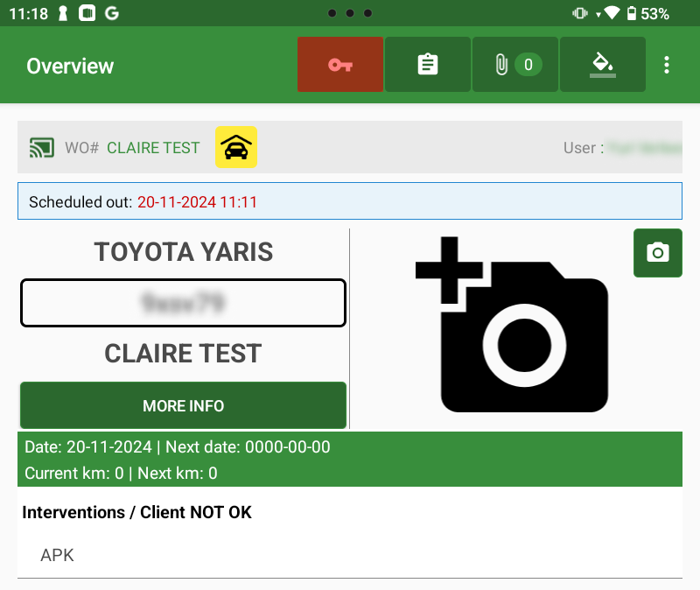
Task: Open attachments paperclip showing 0
Action: click(x=515, y=65)
